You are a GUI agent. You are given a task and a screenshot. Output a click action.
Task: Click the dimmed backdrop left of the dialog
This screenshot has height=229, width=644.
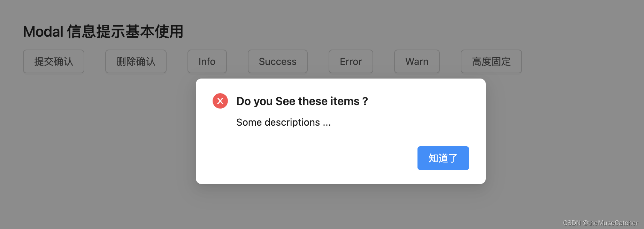(98, 140)
